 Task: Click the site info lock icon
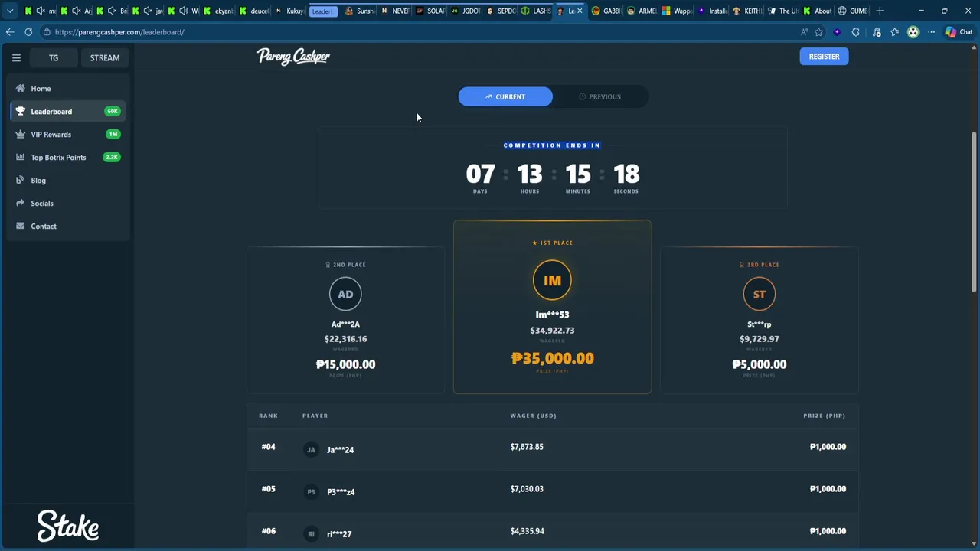[x=47, y=32]
